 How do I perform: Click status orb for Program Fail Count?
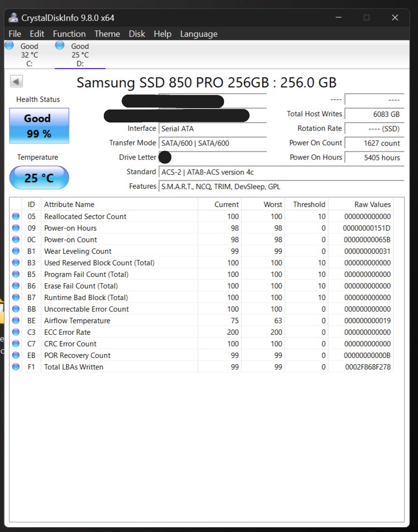coord(15,274)
